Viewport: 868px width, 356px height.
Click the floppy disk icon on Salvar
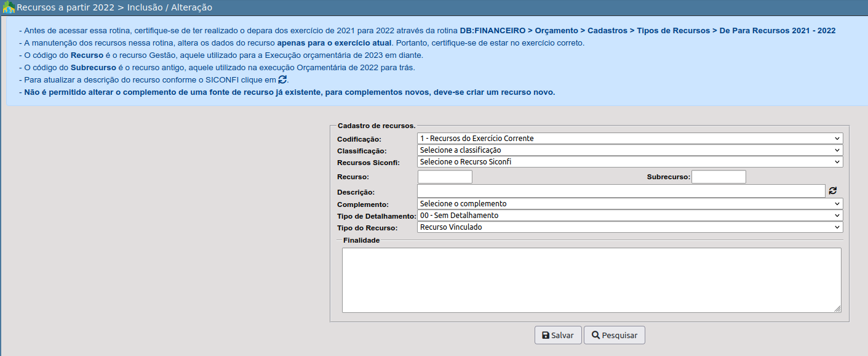tap(545, 336)
